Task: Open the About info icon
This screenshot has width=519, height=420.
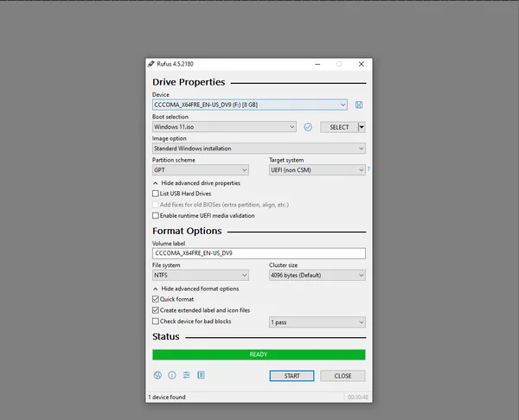Action: pos(172,375)
